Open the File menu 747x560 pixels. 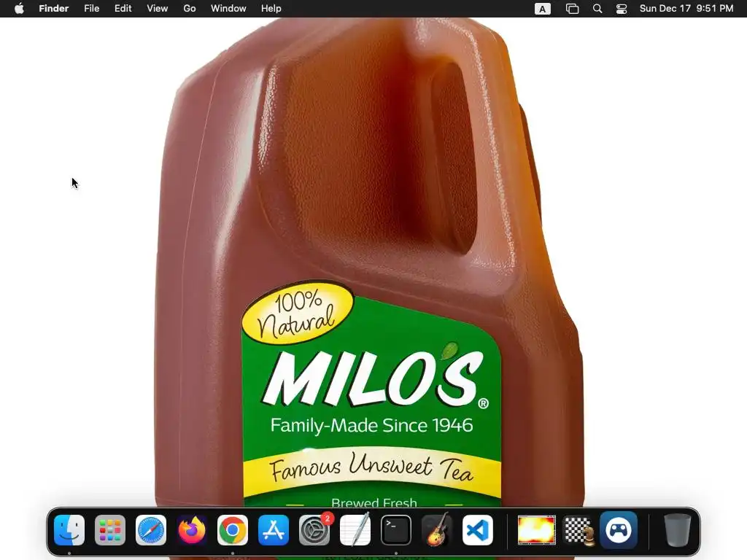91,9
